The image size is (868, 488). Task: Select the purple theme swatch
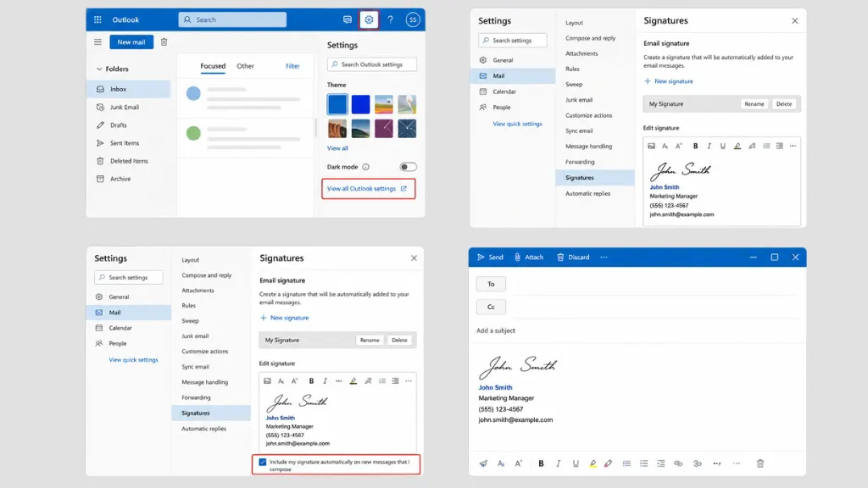(384, 129)
